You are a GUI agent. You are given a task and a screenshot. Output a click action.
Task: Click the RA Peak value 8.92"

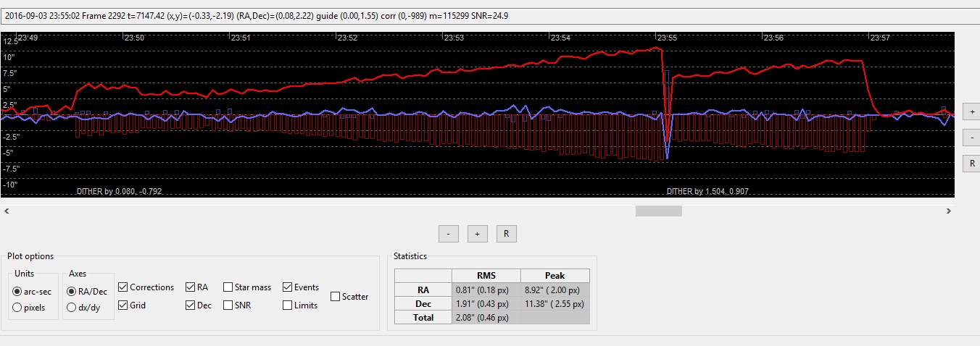click(555, 289)
